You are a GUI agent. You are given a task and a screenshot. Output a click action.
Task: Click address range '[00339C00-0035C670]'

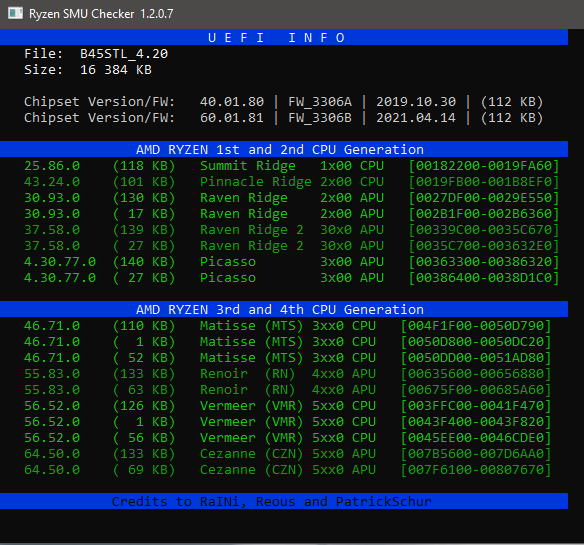click(484, 230)
